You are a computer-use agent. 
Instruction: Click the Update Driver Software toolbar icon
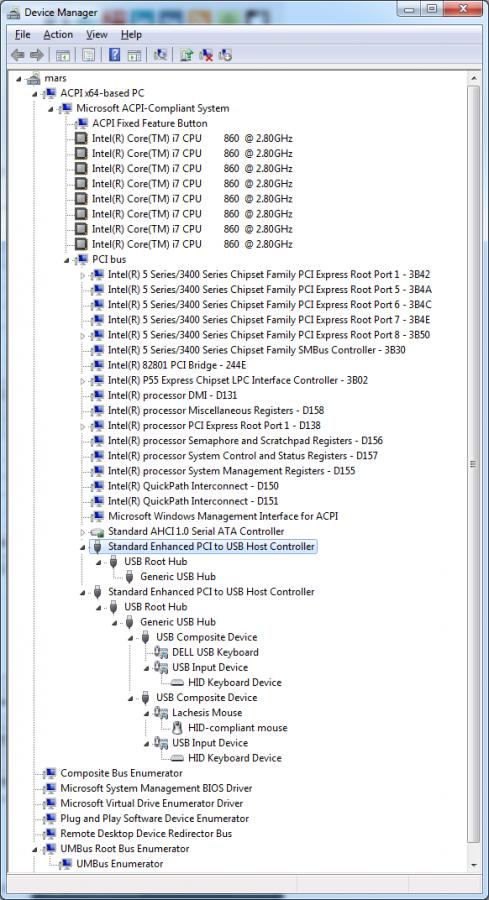pyautogui.click(x=187, y=55)
